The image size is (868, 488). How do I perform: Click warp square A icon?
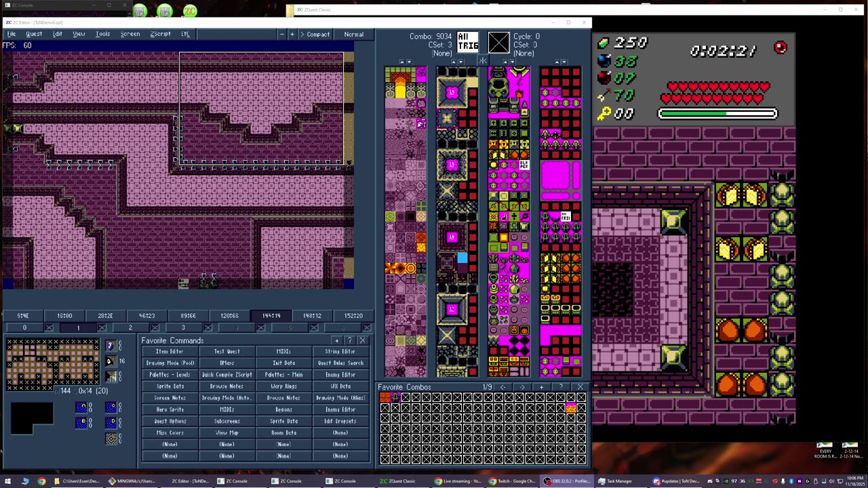(81, 407)
